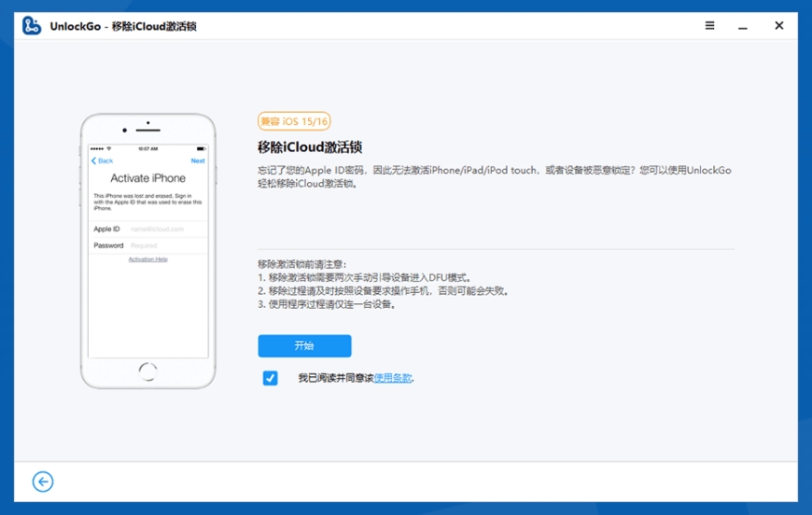This screenshot has width=812, height=515.
Task: Click the 开始 start button
Action: (304, 346)
